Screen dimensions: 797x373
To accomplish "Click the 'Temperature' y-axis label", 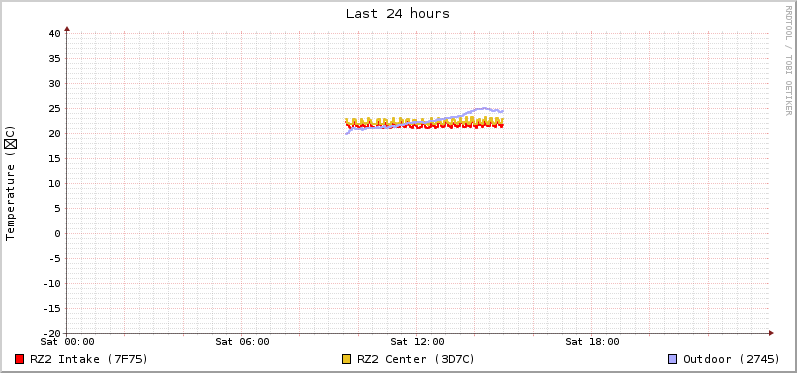I will (x=10, y=183).
